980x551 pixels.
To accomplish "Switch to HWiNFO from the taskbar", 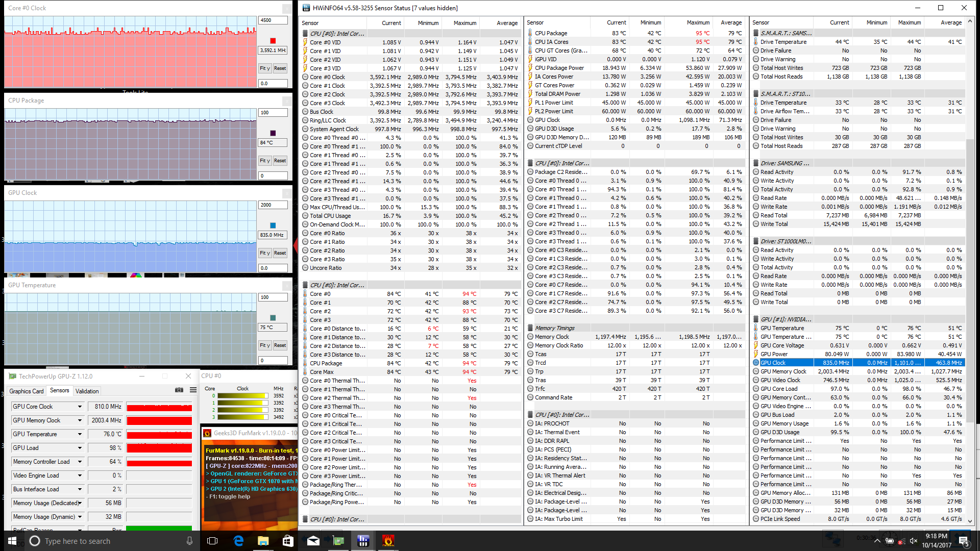I will click(363, 541).
